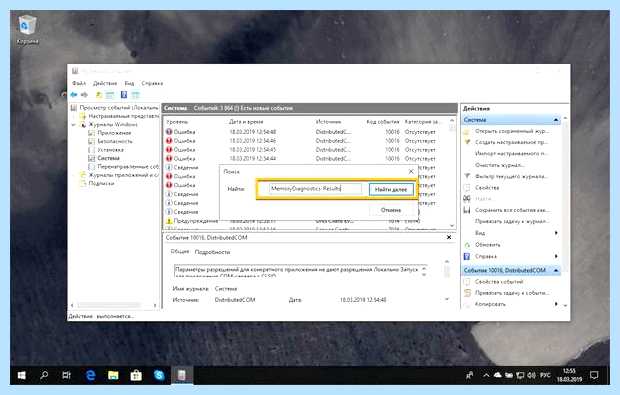Open Microsoft Store from the taskbar
Viewport: 620px width, 395px height.
(x=136, y=375)
